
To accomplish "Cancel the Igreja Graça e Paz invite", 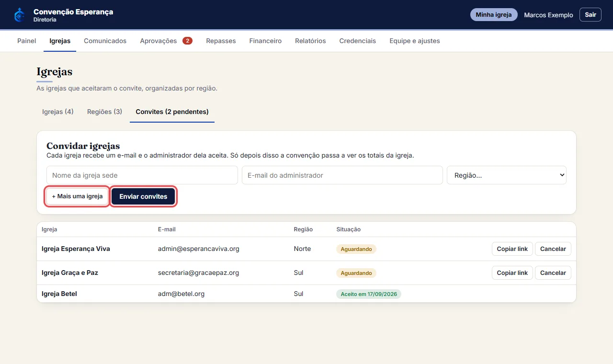I will click(x=553, y=273).
